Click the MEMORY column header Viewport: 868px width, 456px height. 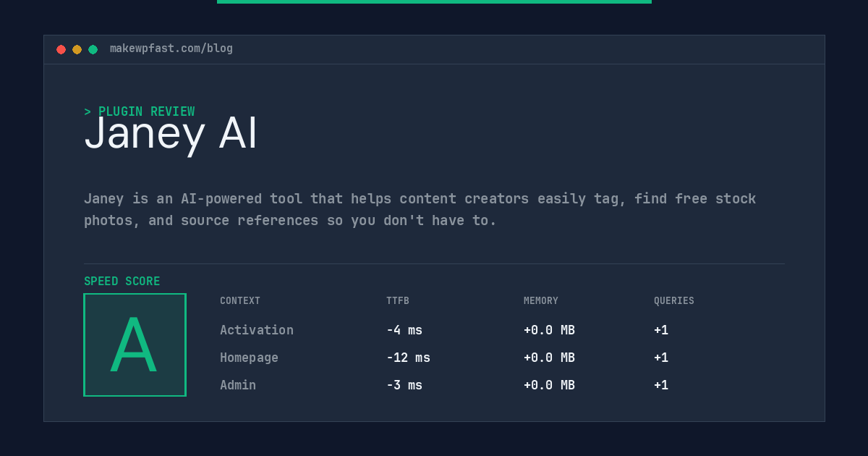tap(541, 301)
